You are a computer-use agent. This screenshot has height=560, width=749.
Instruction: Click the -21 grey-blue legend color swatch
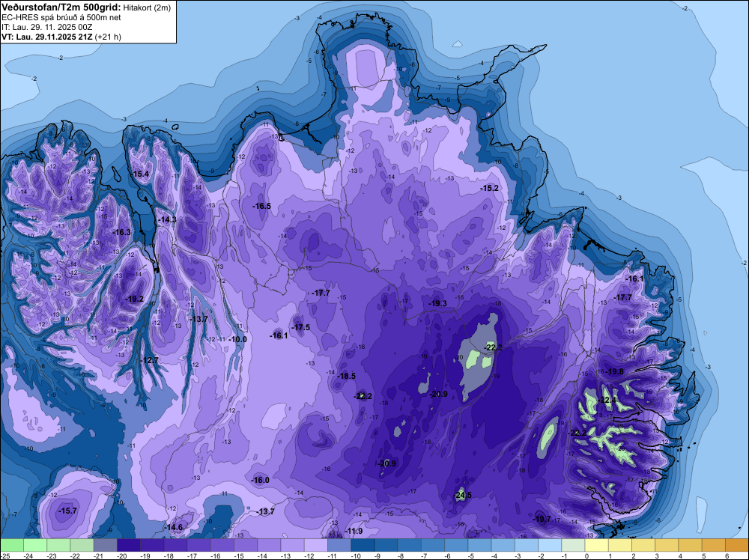pyautogui.click(x=105, y=545)
